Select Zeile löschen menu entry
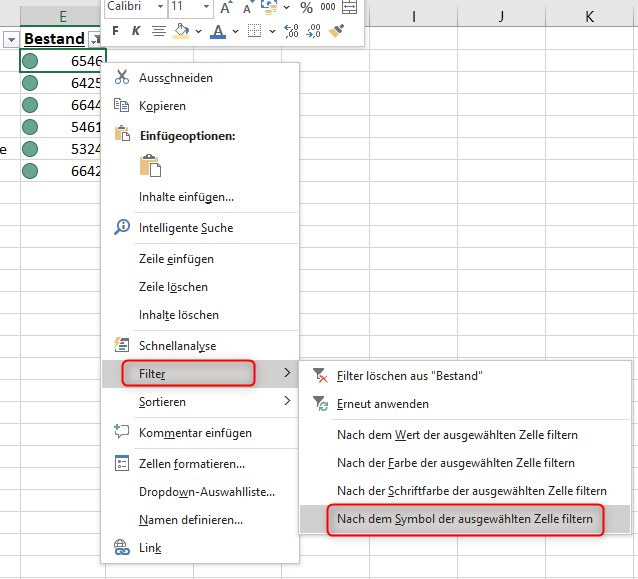Screen dimensions: 638x579 (200, 287)
